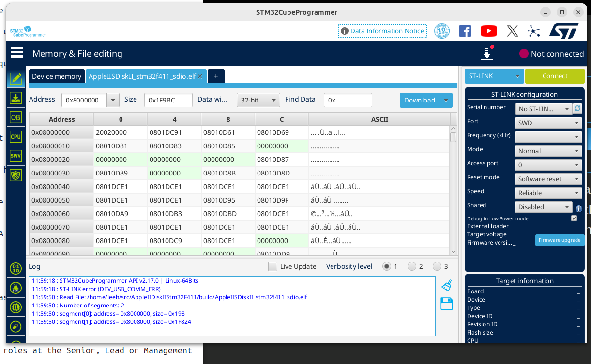Open the Access port dropdown
Image resolution: width=591 pixels, height=364 pixels.
[x=548, y=165]
